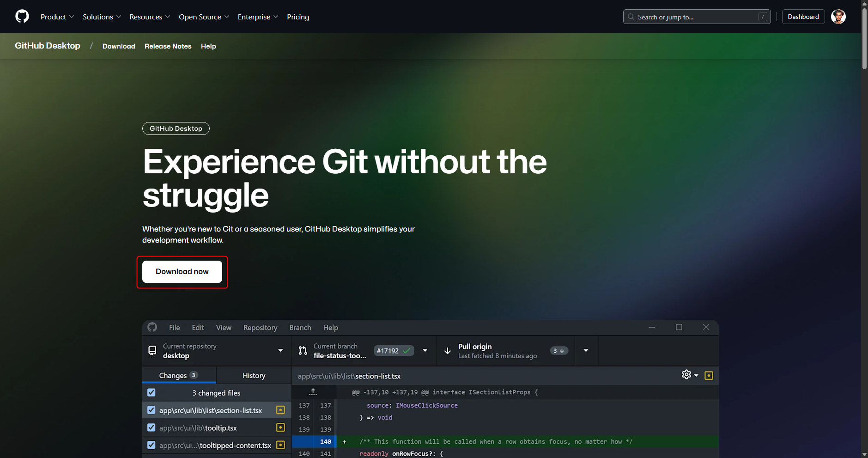The height and width of the screenshot is (458, 868).
Task: Click modified icon on tooltipped-content.tsx row
Action: [280, 445]
